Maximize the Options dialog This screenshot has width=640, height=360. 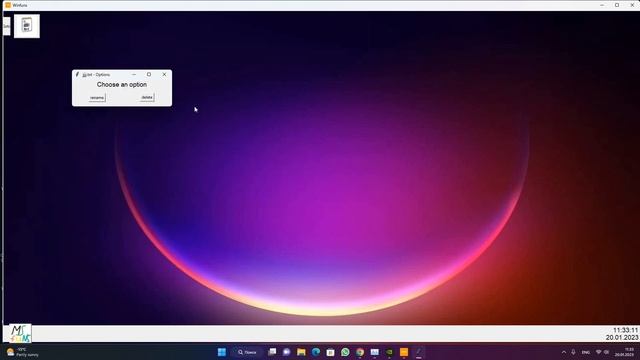pos(149,74)
